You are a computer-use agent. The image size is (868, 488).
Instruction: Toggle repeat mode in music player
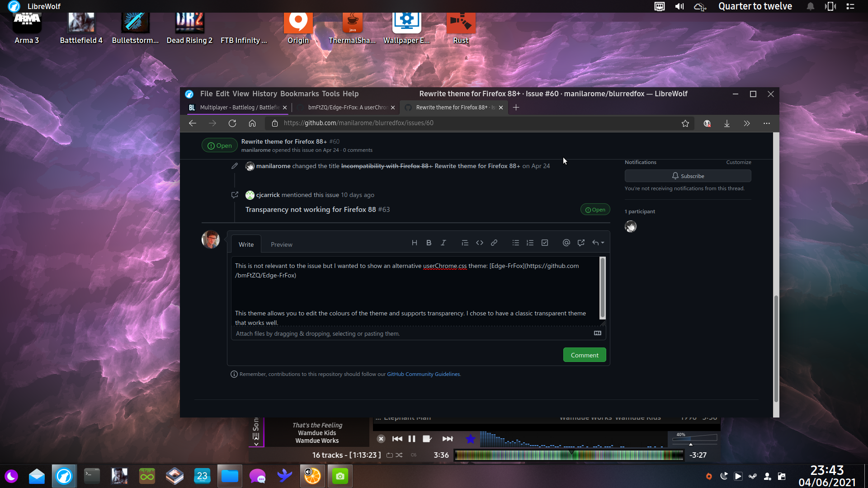tap(390, 455)
